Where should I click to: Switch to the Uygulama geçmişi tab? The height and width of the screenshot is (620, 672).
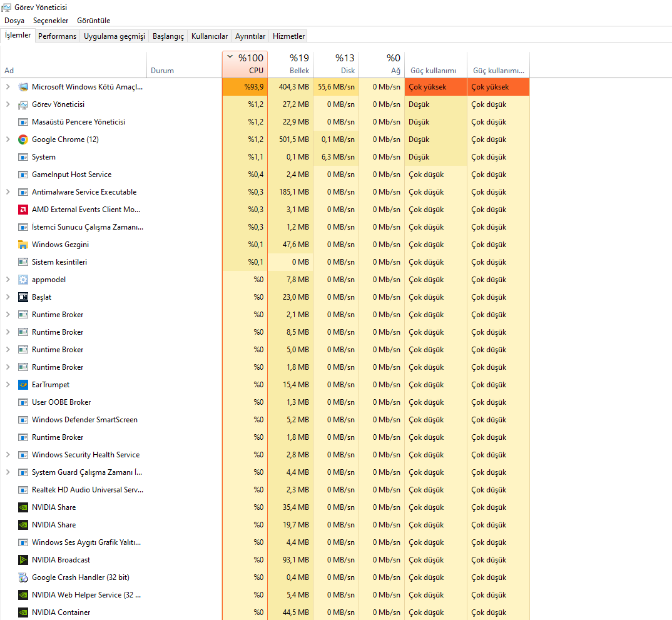coord(115,36)
